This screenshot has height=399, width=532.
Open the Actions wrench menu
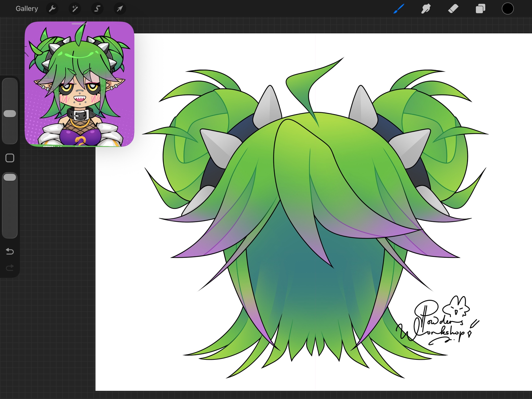52,9
